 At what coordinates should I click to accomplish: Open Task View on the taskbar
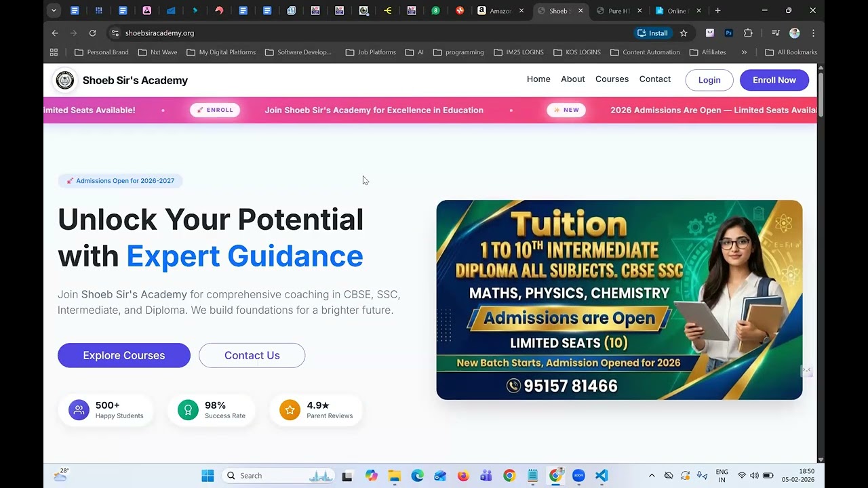point(347,476)
